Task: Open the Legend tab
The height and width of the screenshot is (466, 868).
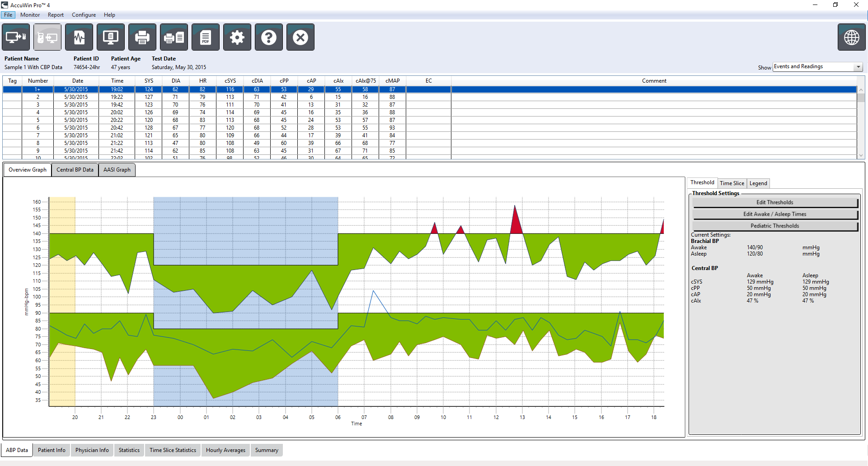Action: click(758, 183)
